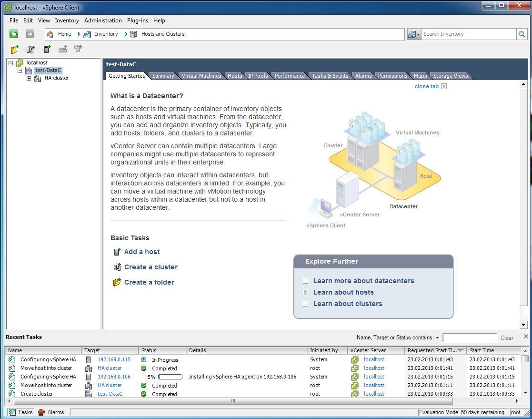Click In Progress clock icon for 192.168.0.115
532x419 pixels.
[x=143, y=359]
